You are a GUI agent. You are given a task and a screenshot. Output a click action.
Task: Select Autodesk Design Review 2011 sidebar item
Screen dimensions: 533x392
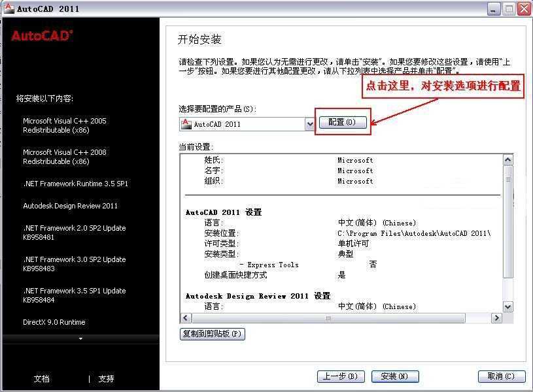pos(71,206)
